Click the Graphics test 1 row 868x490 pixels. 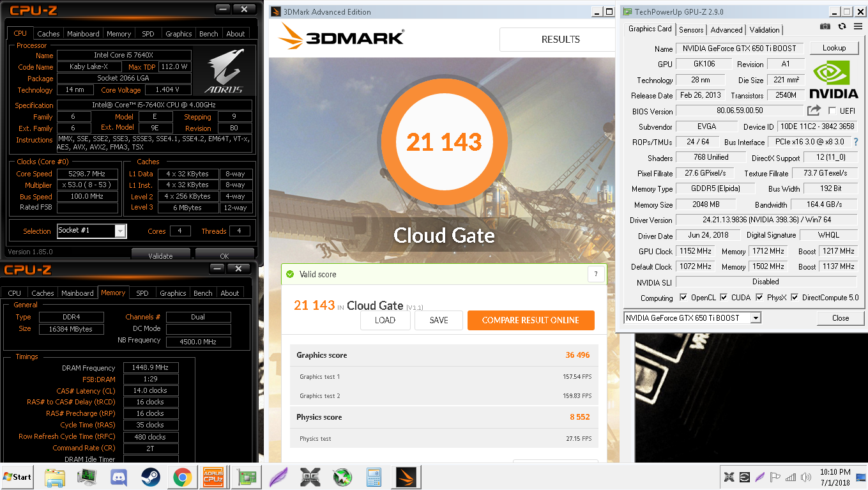[445, 377]
